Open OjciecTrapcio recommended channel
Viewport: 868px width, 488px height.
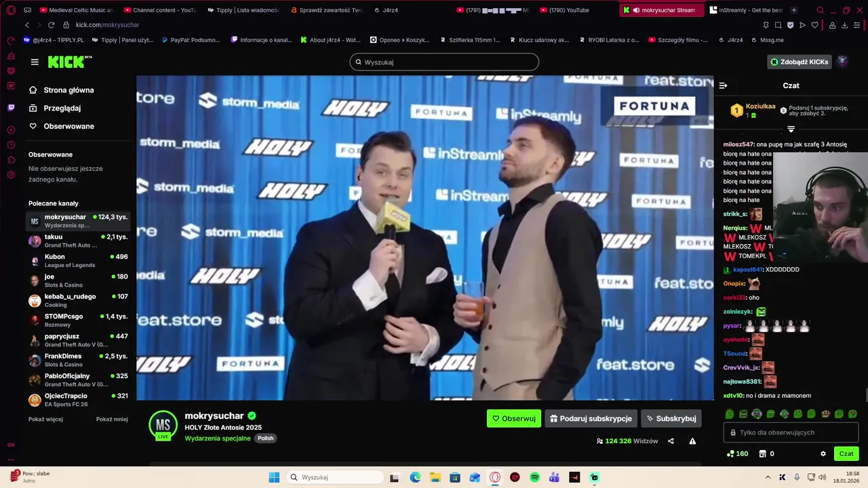tap(78, 399)
